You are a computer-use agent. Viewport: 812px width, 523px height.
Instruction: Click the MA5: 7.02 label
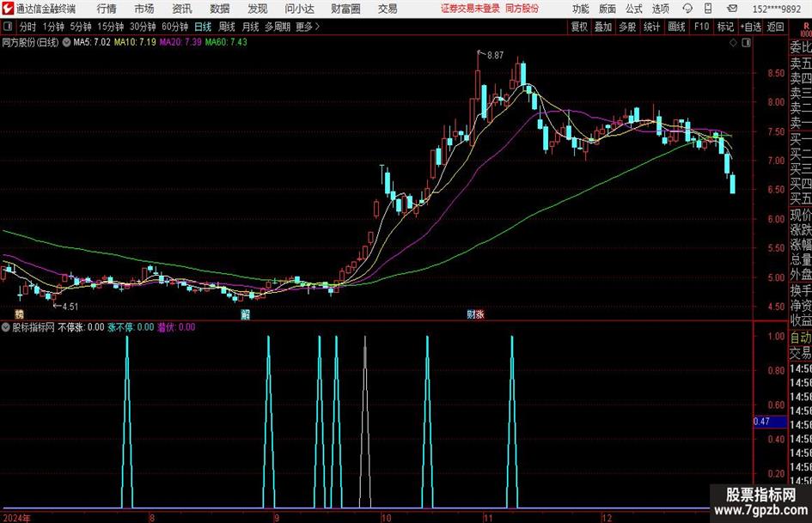point(92,42)
